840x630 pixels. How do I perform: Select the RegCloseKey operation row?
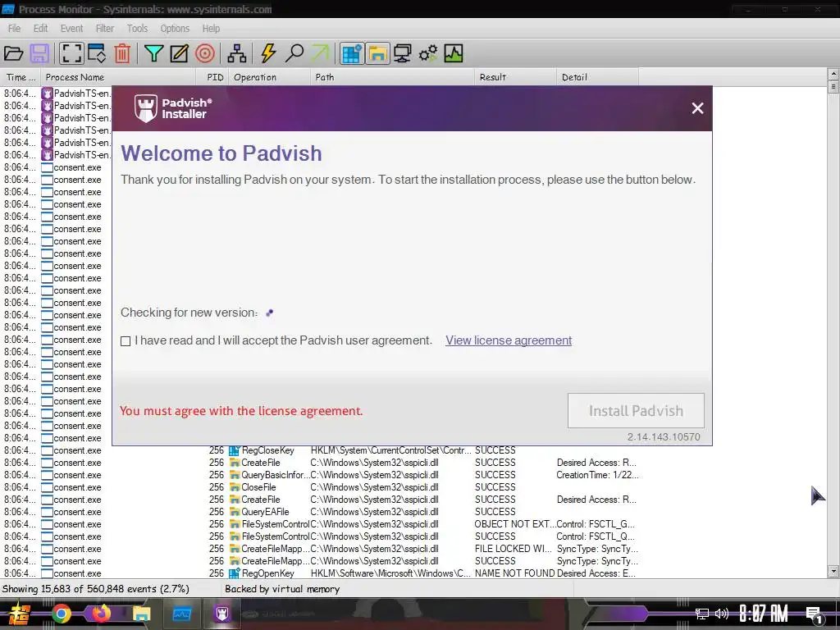coord(322,450)
